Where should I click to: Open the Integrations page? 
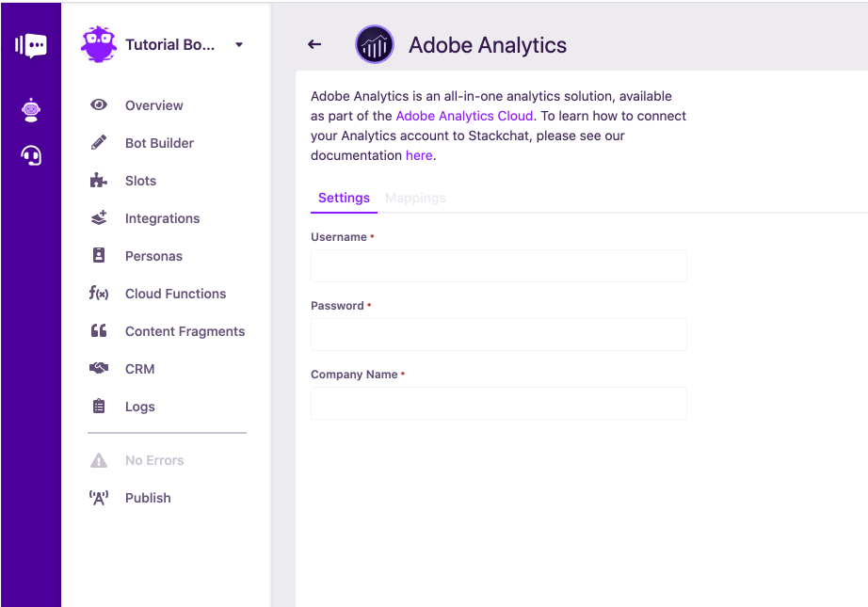point(162,218)
